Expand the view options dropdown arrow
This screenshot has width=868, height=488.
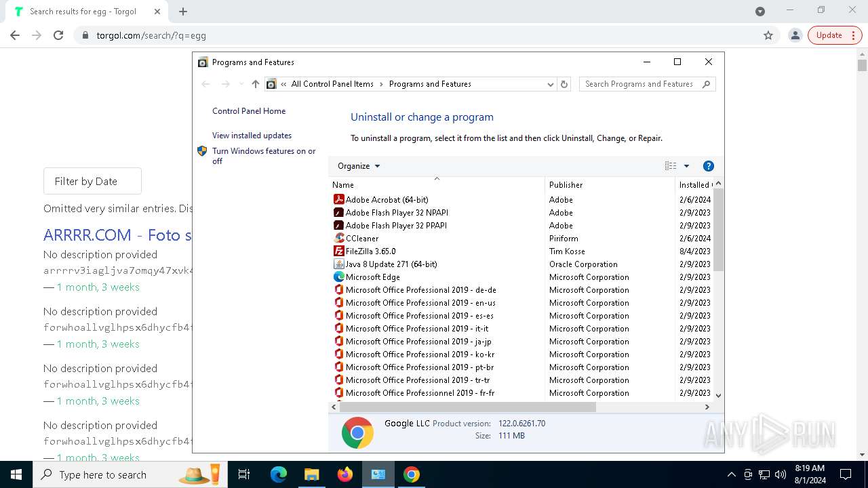pyautogui.click(x=686, y=166)
